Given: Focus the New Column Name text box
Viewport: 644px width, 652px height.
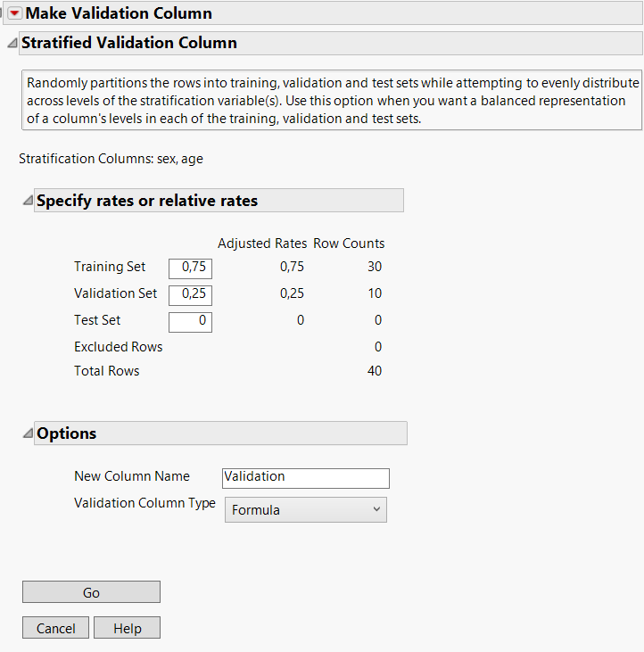Looking at the screenshot, I should tap(305, 477).
